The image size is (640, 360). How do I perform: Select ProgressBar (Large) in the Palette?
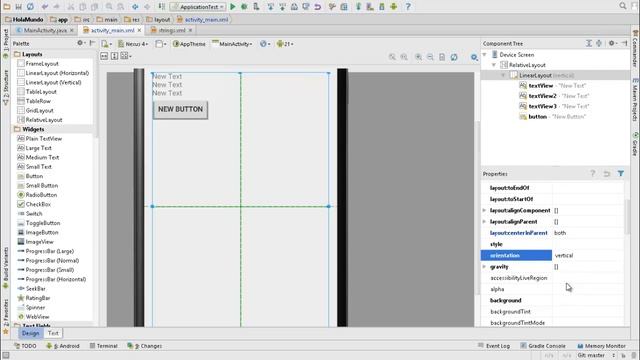pos(46,251)
